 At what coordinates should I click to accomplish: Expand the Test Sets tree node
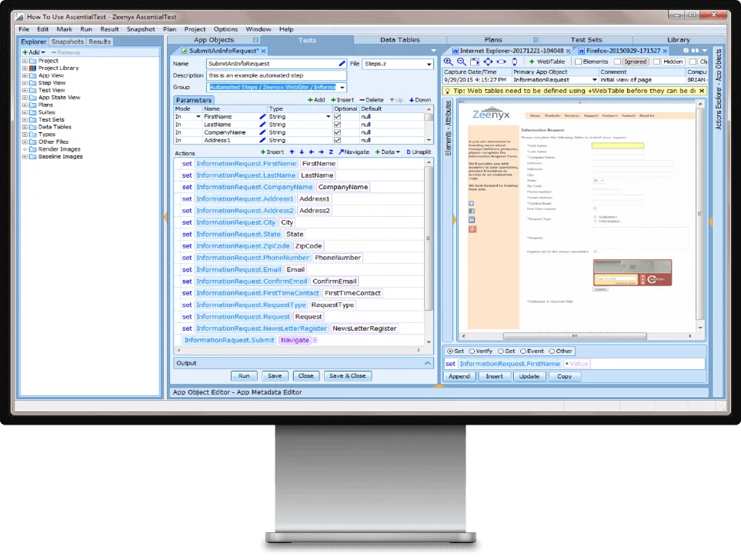[25, 120]
